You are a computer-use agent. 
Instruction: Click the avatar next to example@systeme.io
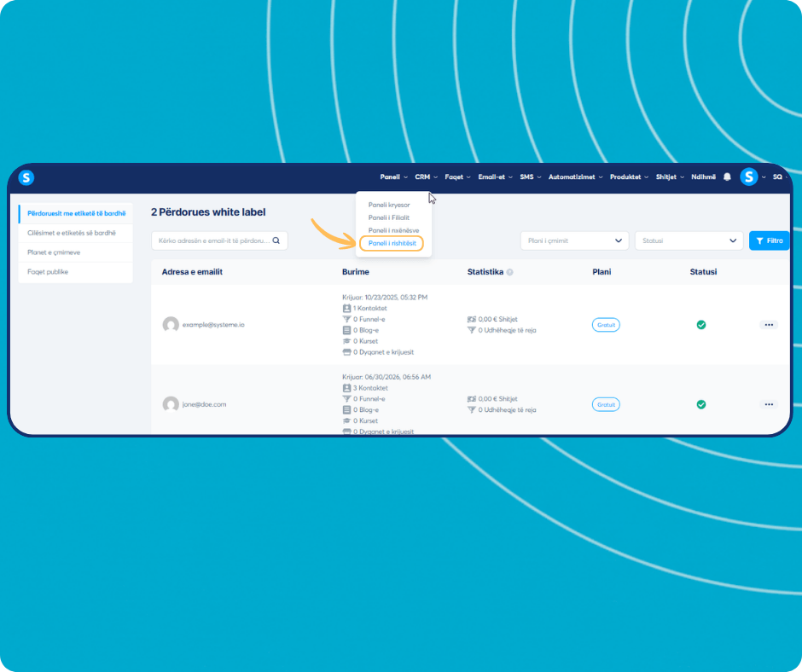click(x=171, y=325)
